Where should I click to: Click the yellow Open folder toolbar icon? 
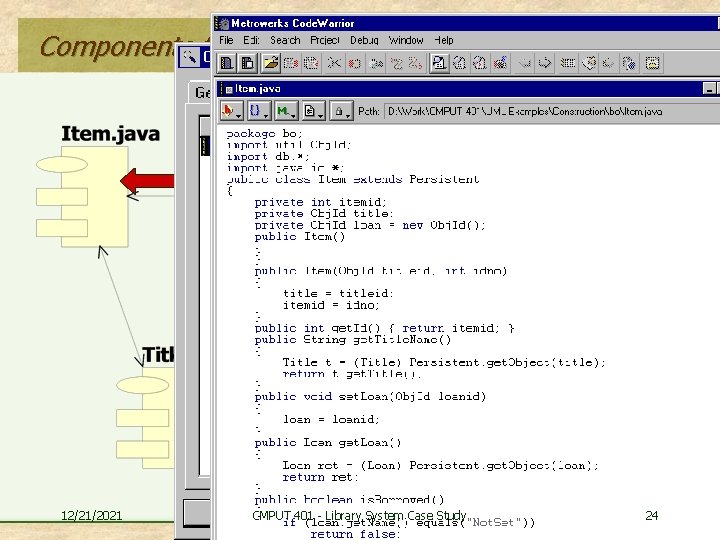(x=270, y=63)
